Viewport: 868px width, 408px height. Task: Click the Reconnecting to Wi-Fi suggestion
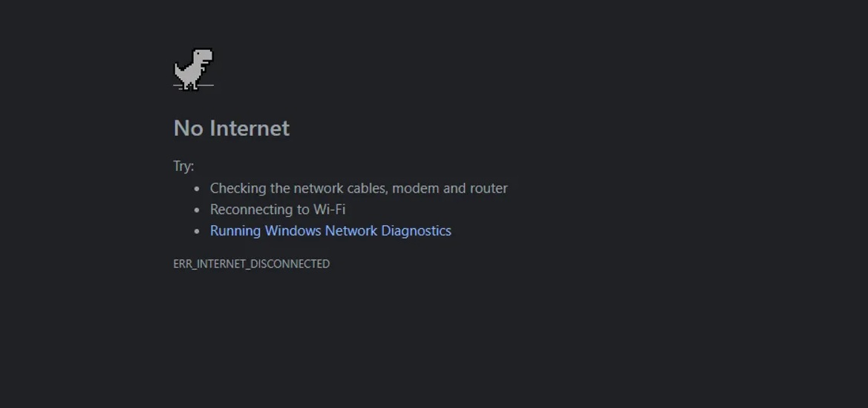278,210
